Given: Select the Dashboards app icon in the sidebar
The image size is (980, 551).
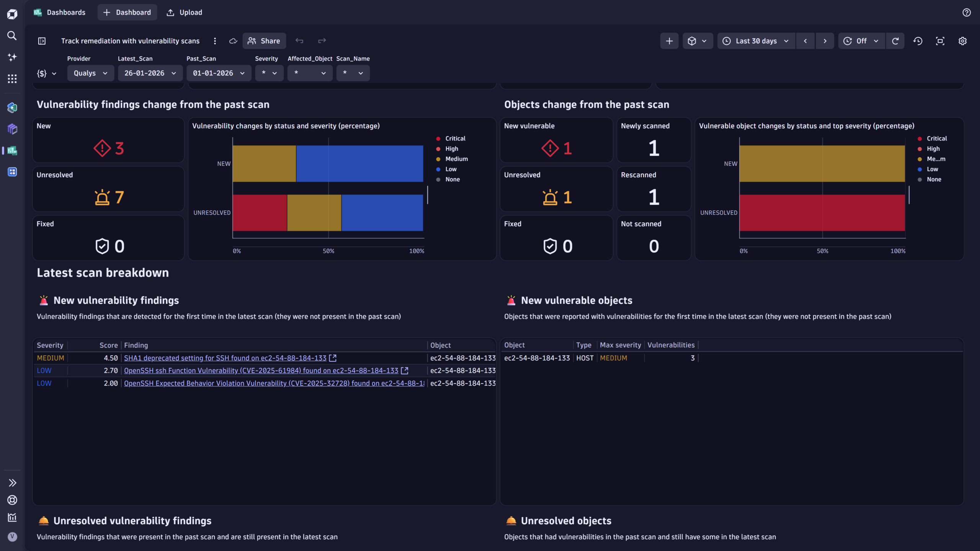Looking at the screenshot, I should click(x=12, y=151).
